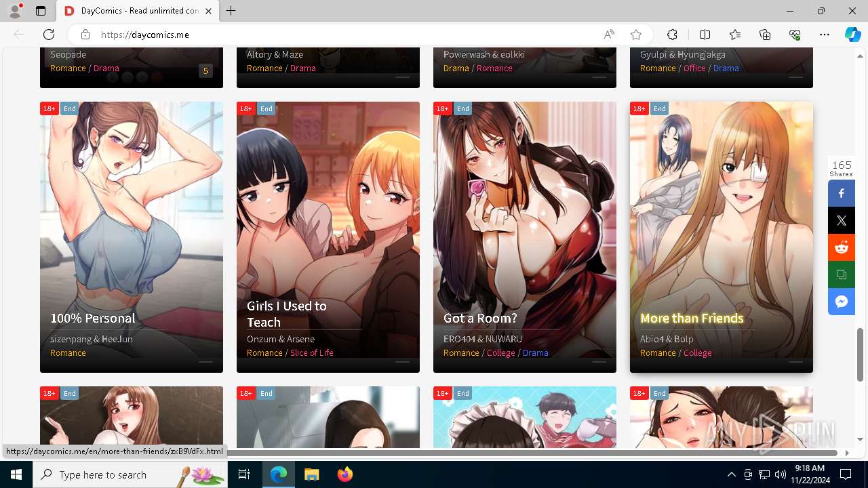Launch Copilot sidebar
Screen dimensions: 868x488
852,35
